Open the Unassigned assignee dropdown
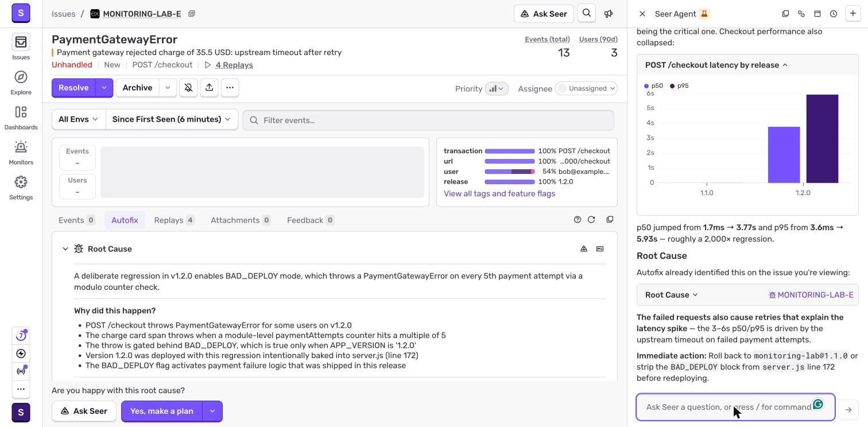 pos(586,88)
